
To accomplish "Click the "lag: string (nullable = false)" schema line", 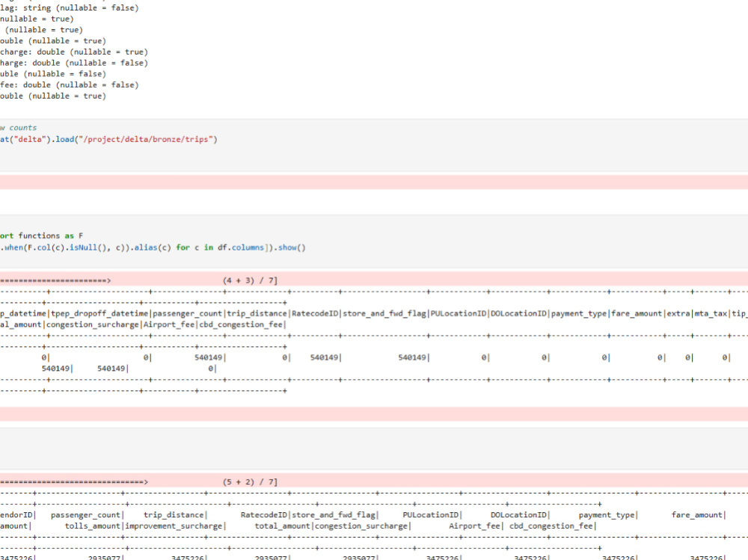I will 69,7.
